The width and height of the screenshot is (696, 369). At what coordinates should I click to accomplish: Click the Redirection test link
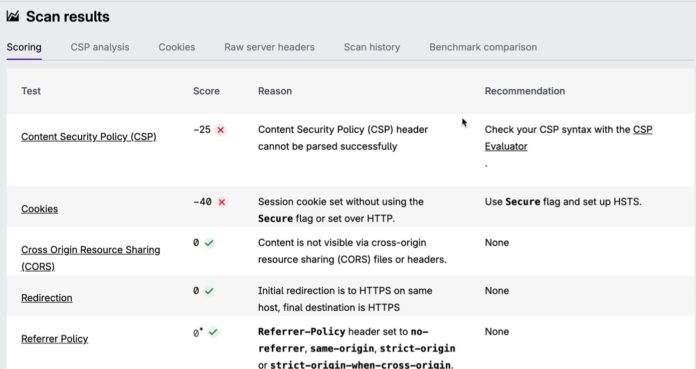(47, 298)
